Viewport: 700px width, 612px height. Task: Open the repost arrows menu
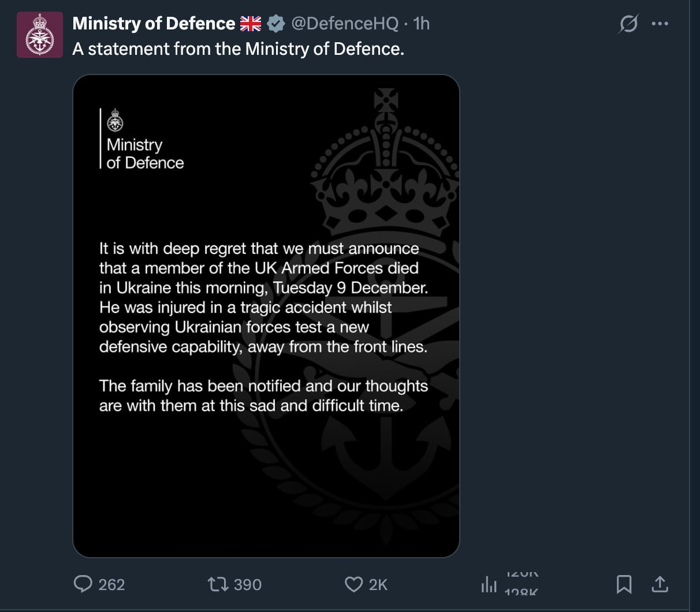tap(217, 584)
